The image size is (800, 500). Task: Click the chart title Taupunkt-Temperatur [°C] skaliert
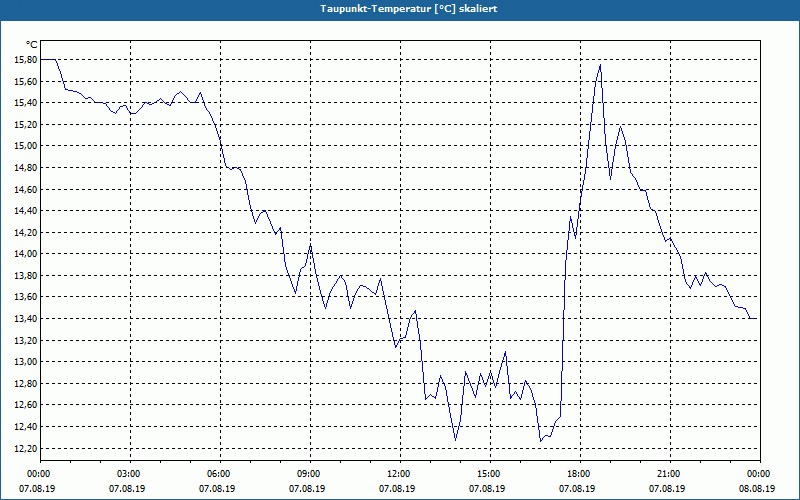tap(409, 9)
